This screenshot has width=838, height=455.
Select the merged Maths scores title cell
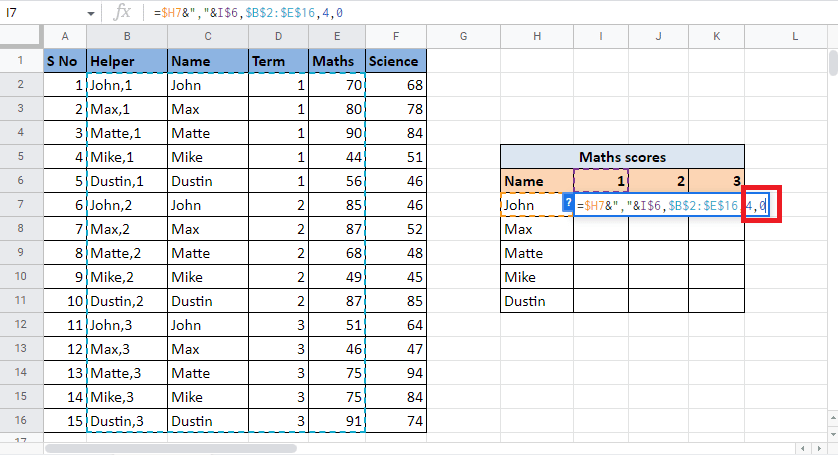click(622, 157)
